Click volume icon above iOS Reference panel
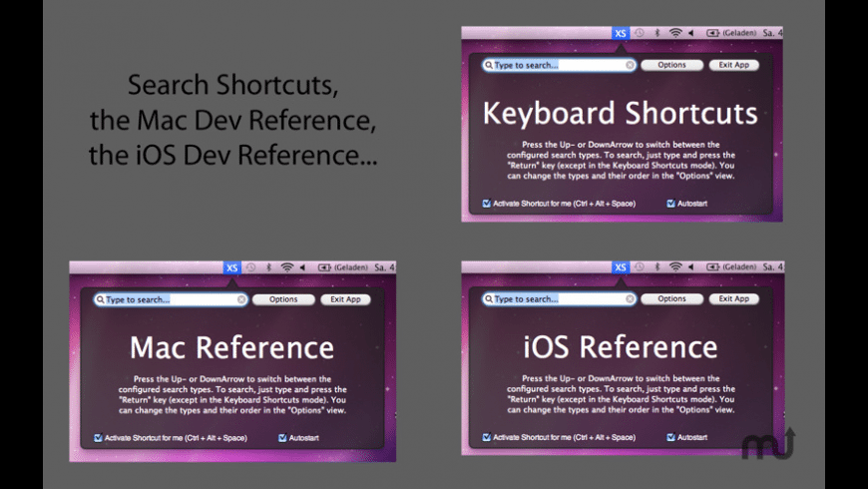Screen dimensions: 868x489 690,266
